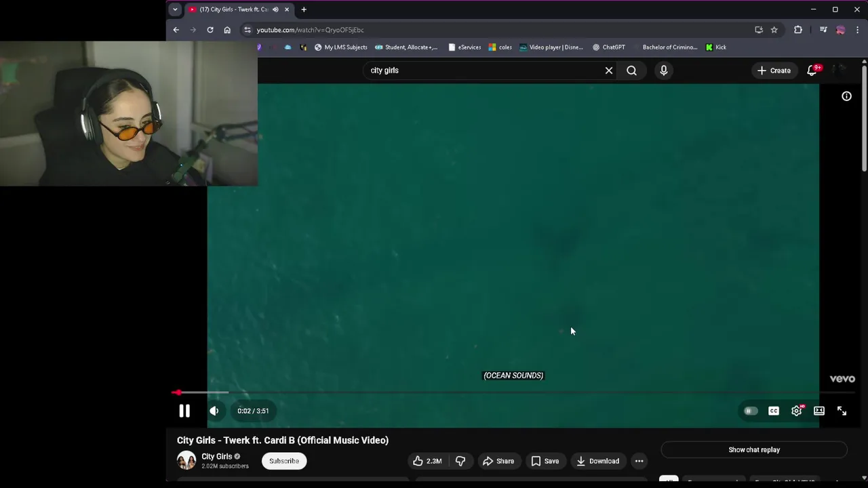Screen dimensions: 868x488
Task: Select the City Girls - Twerk browser tab
Action: 234,9
